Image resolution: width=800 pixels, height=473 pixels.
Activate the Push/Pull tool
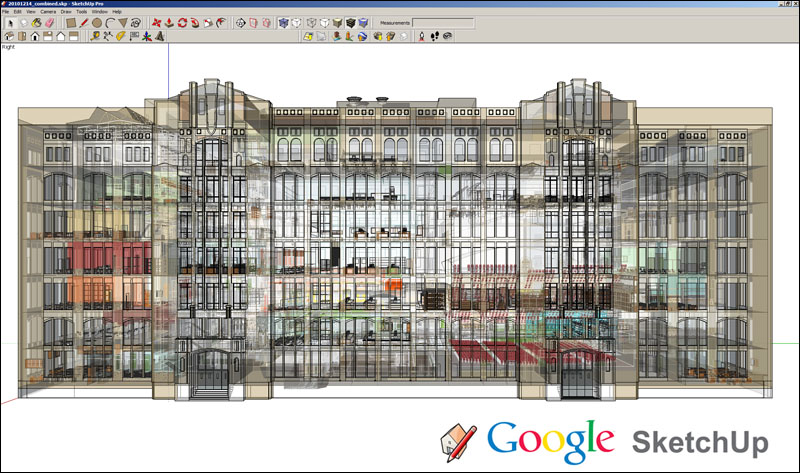(x=169, y=22)
